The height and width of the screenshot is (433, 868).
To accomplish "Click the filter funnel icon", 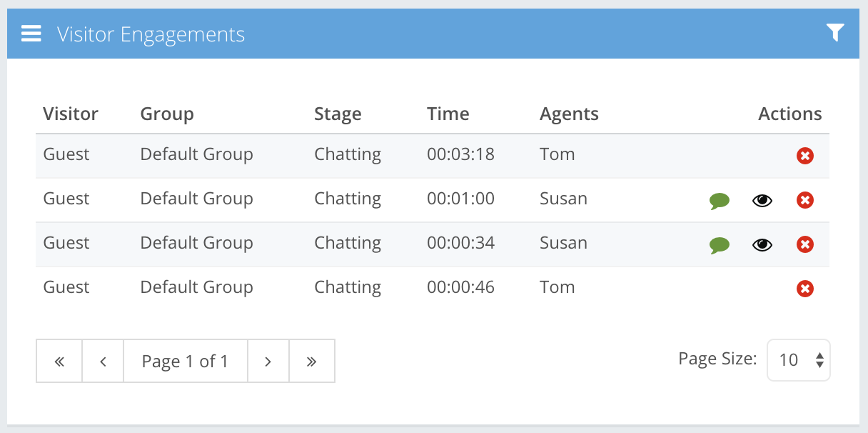I will point(835,32).
